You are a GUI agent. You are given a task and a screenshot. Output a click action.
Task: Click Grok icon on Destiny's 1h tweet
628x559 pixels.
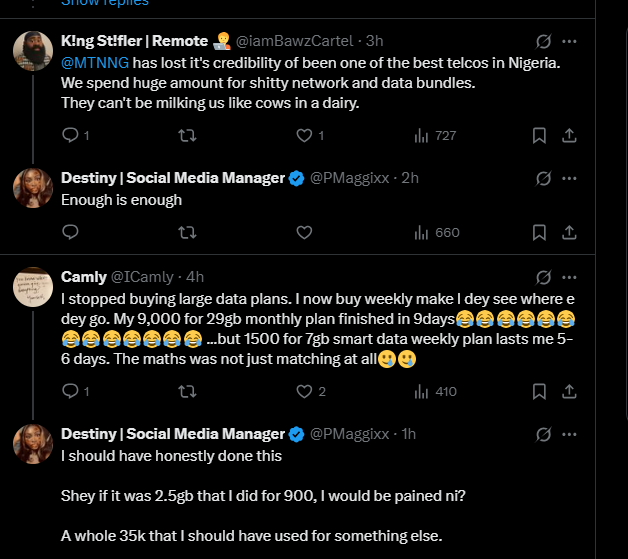[544, 434]
